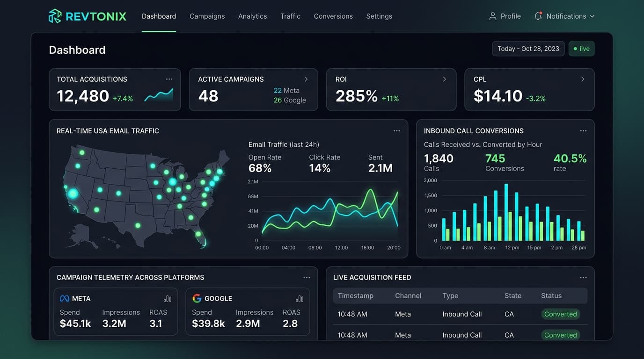The image size is (644, 359).
Task: Toggle the live status indicator
Action: pos(582,49)
